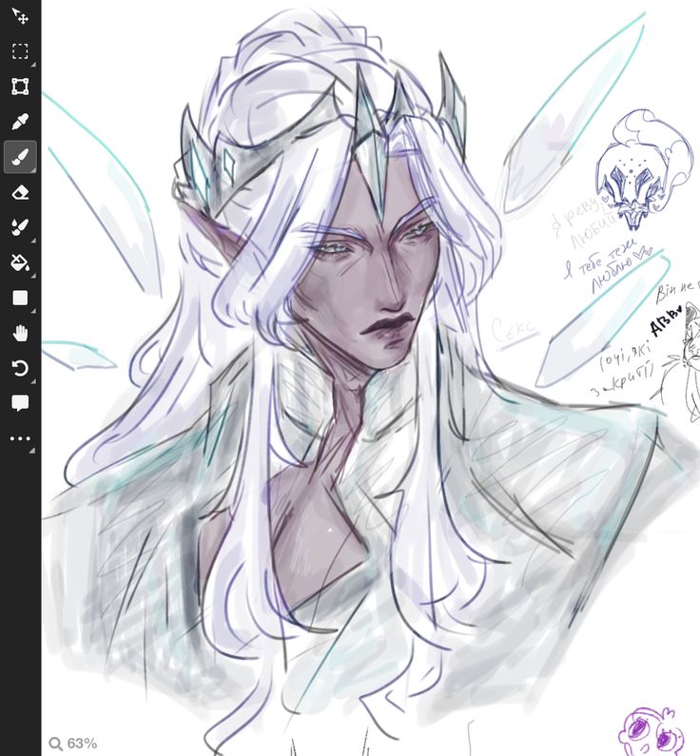
Task: Open the Paint Bucket fill tool
Action: (20, 262)
